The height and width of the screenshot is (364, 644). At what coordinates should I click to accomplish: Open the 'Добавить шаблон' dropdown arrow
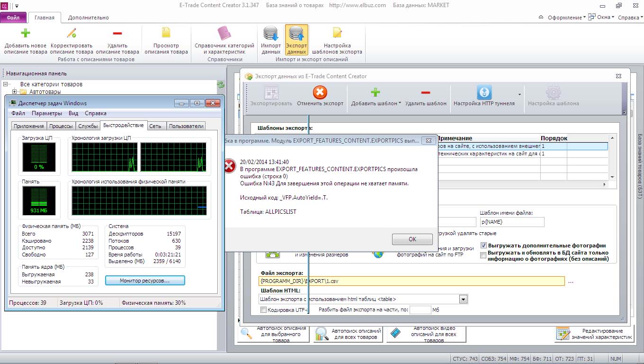(x=400, y=103)
